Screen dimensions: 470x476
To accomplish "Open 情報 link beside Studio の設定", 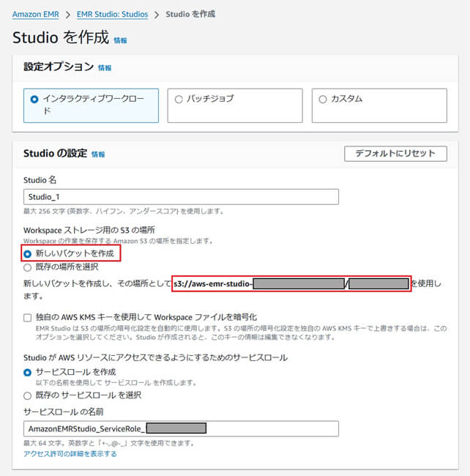I will pyautogui.click(x=98, y=155).
